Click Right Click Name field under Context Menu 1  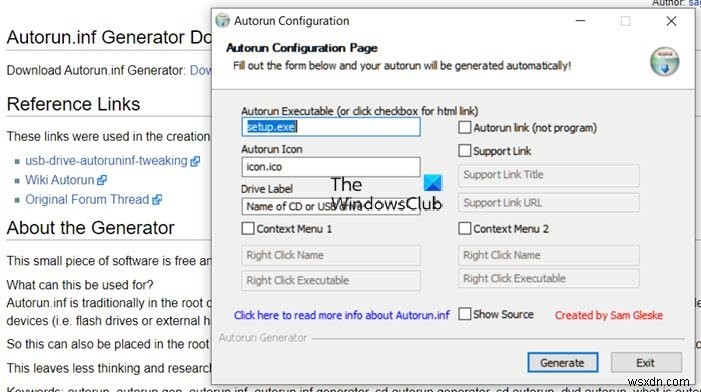pyautogui.click(x=331, y=255)
